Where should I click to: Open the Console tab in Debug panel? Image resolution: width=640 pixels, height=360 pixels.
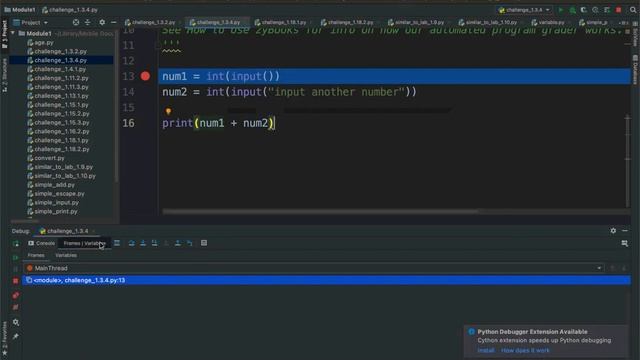pos(41,243)
